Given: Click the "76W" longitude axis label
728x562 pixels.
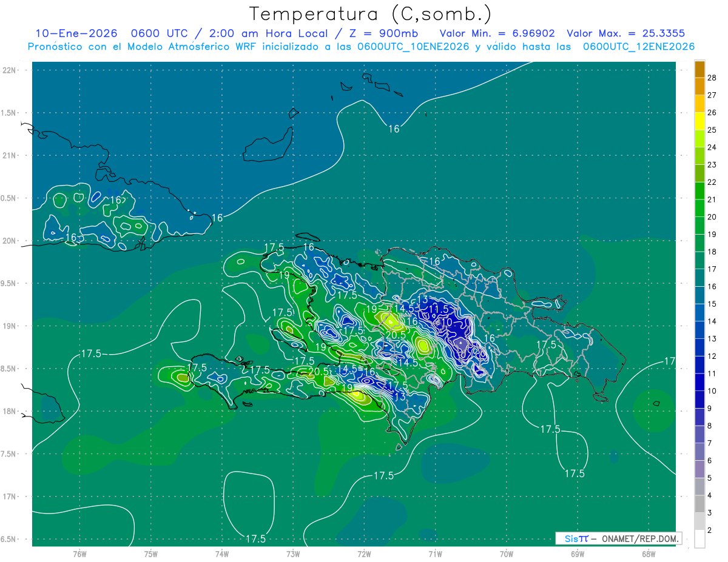Looking at the screenshot, I should [79, 554].
